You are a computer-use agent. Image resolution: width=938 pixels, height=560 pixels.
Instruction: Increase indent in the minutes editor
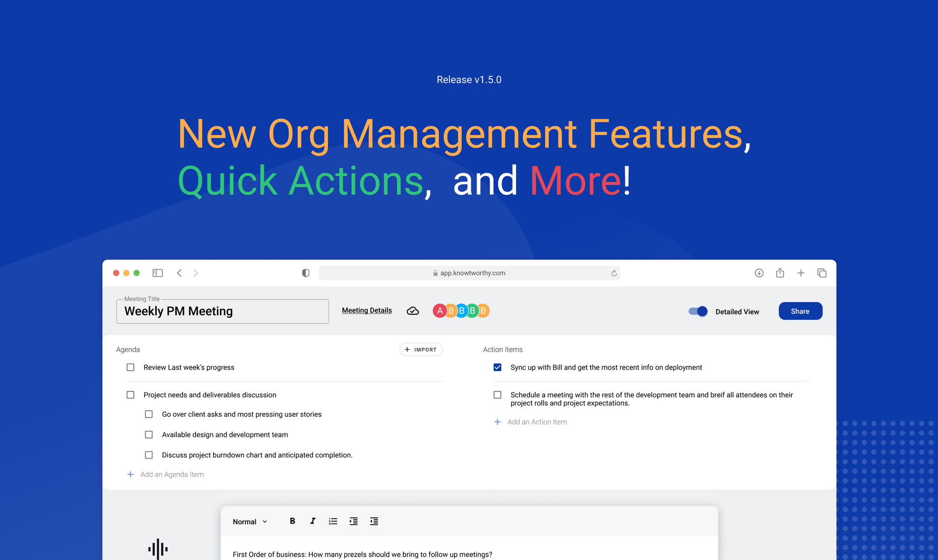(x=353, y=521)
